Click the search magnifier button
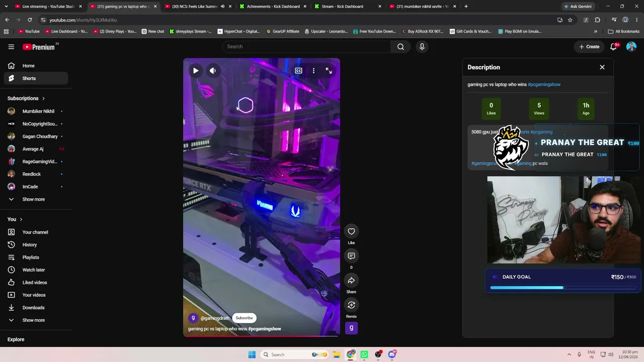 [400, 47]
